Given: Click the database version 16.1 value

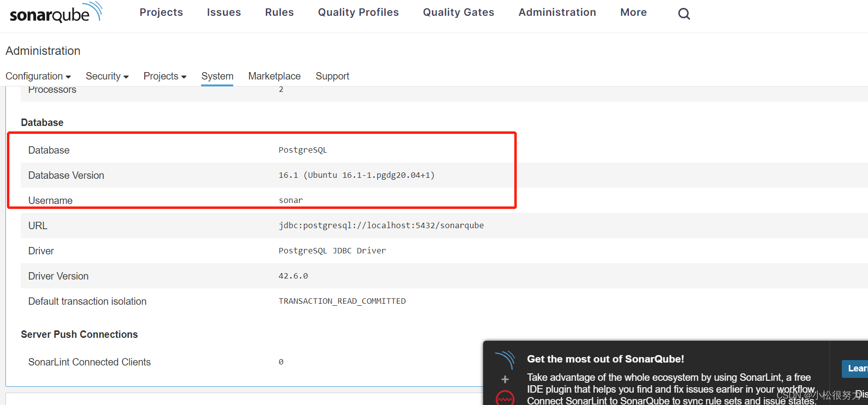Looking at the screenshot, I should click(357, 175).
